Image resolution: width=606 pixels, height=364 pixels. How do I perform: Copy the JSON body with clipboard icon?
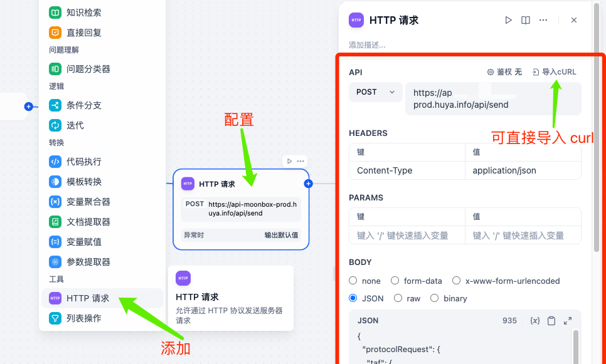point(551,321)
